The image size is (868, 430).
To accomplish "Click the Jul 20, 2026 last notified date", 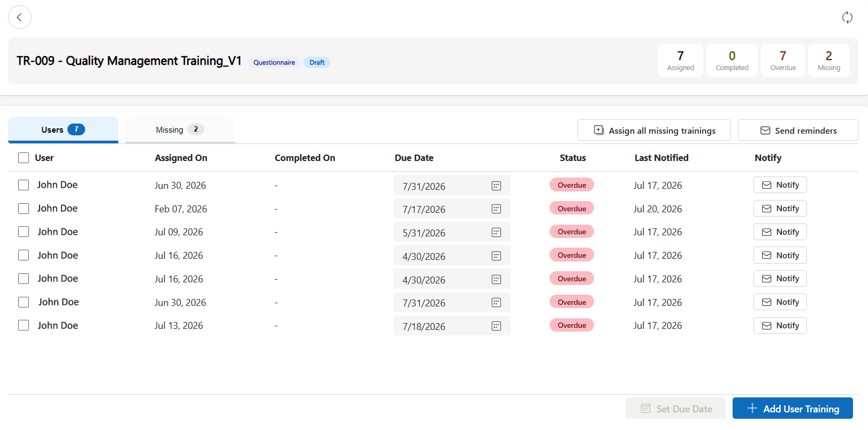I will 658,209.
